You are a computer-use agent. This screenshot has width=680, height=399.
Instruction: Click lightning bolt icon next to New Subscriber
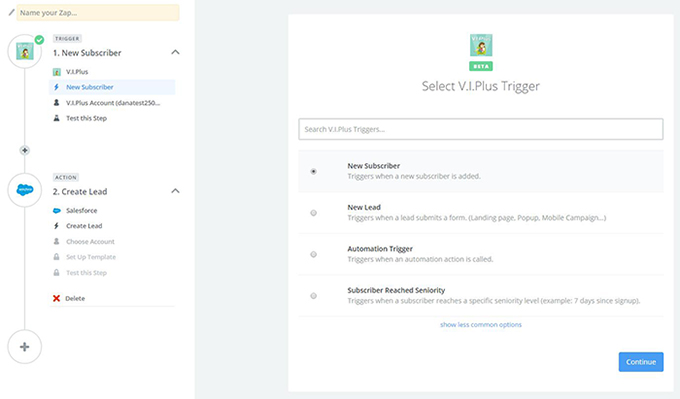(x=56, y=87)
